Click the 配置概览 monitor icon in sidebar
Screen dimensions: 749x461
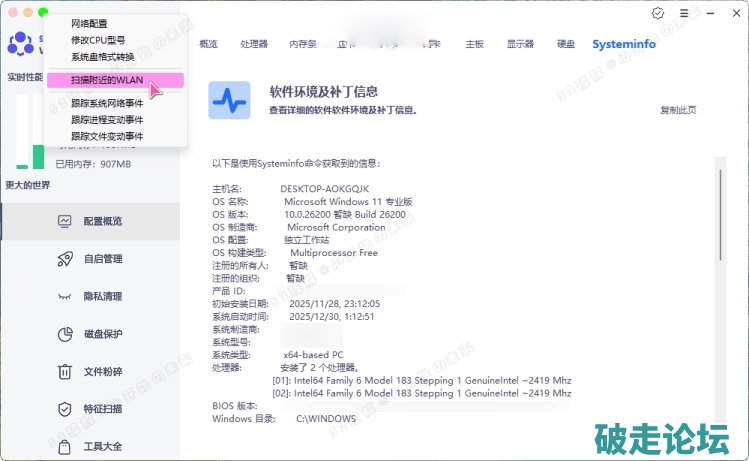pos(65,221)
